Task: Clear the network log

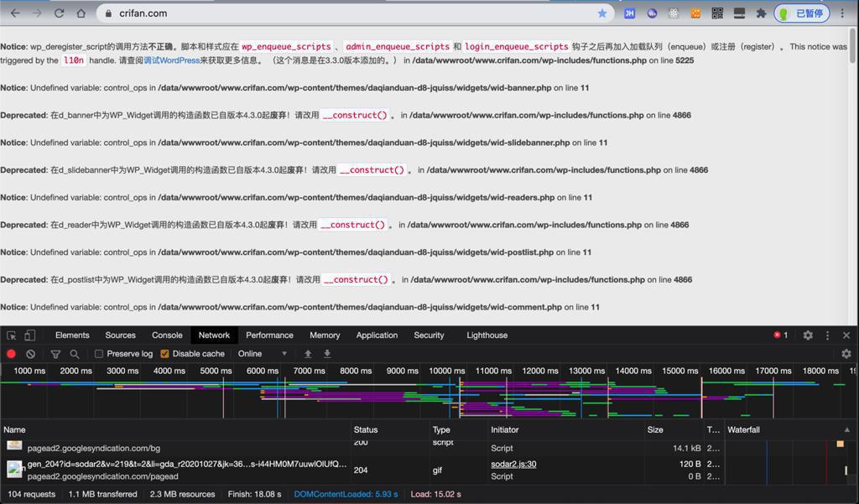Action: 31,354
